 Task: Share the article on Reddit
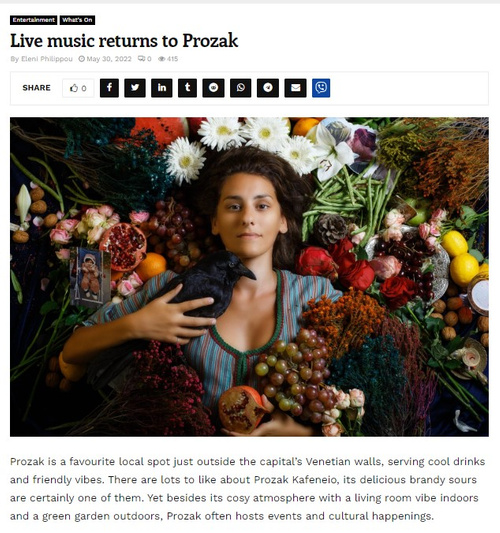point(213,88)
